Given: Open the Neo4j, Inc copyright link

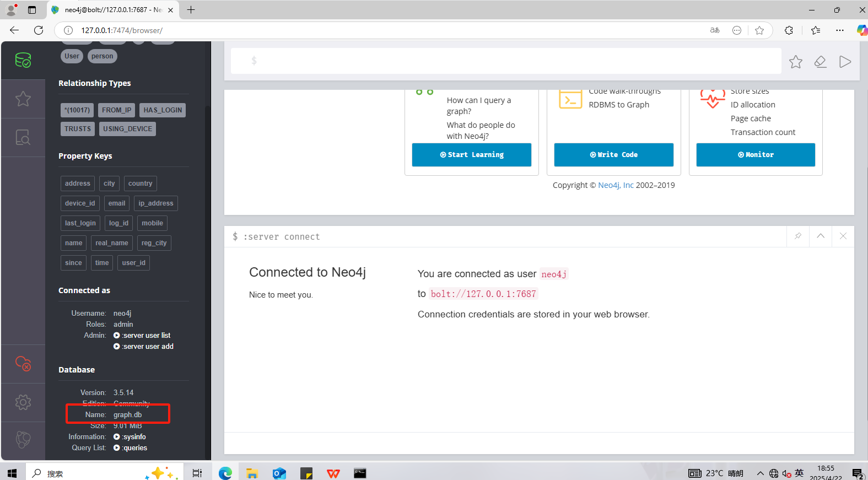Looking at the screenshot, I should [616, 185].
